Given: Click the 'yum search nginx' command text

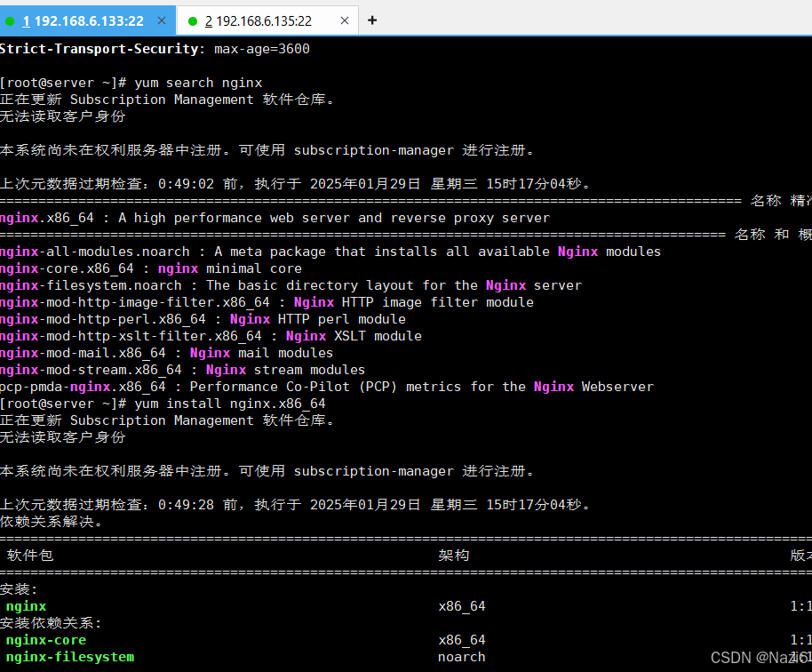Looking at the screenshot, I should coord(198,83).
